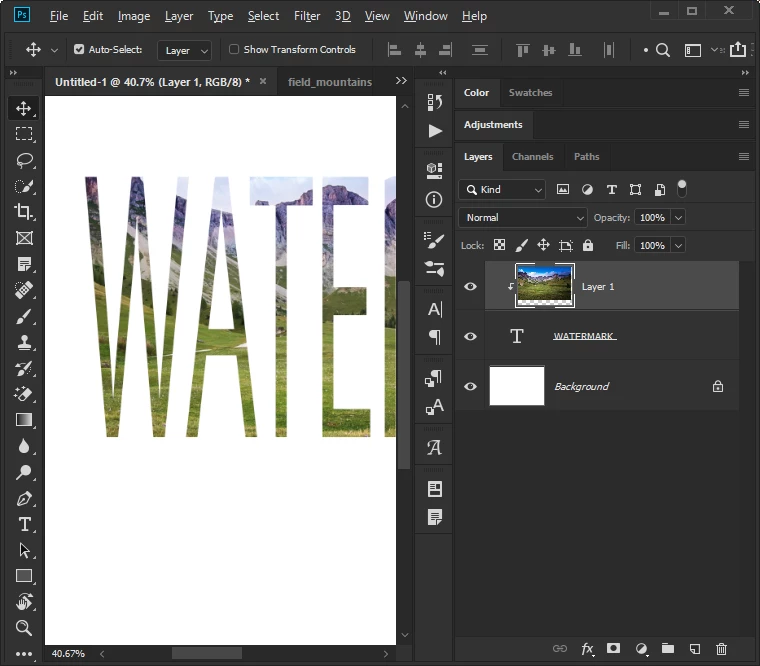The image size is (760, 666).
Task: Open the Opacity slider dropdown arrow
Action: [678, 218]
